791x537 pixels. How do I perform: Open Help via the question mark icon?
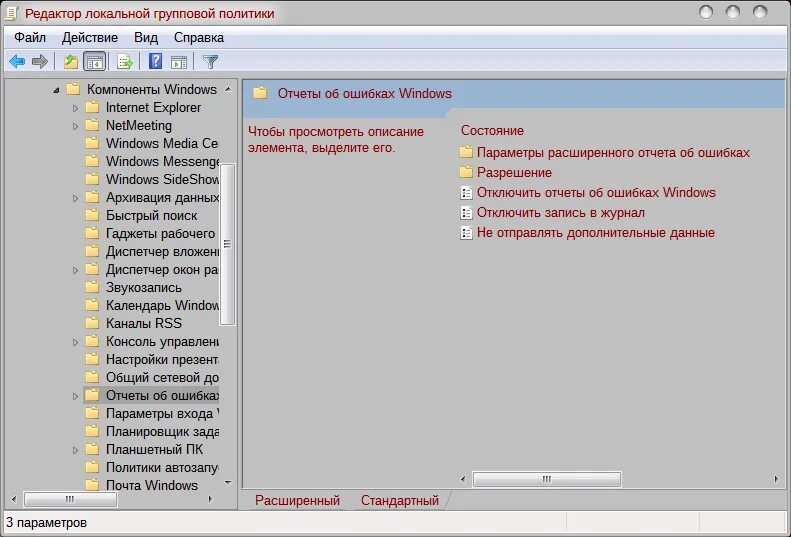155,62
